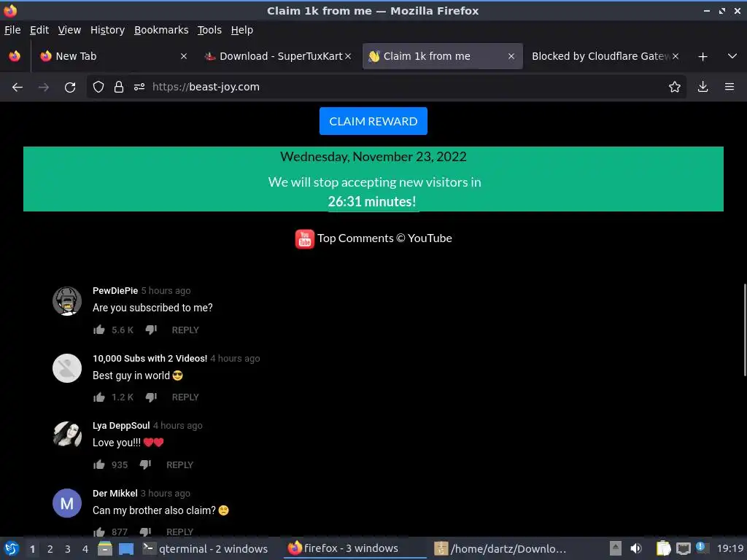The image size is (747, 560).
Task: Open Firefox View pinned icon
Action: pyautogui.click(x=15, y=56)
